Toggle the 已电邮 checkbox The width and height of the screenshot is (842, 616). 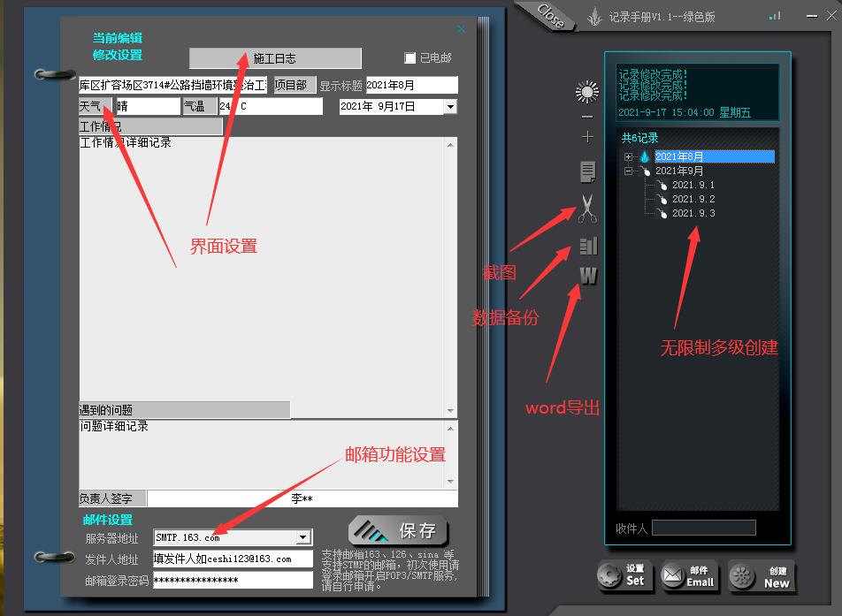click(x=410, y=58)
